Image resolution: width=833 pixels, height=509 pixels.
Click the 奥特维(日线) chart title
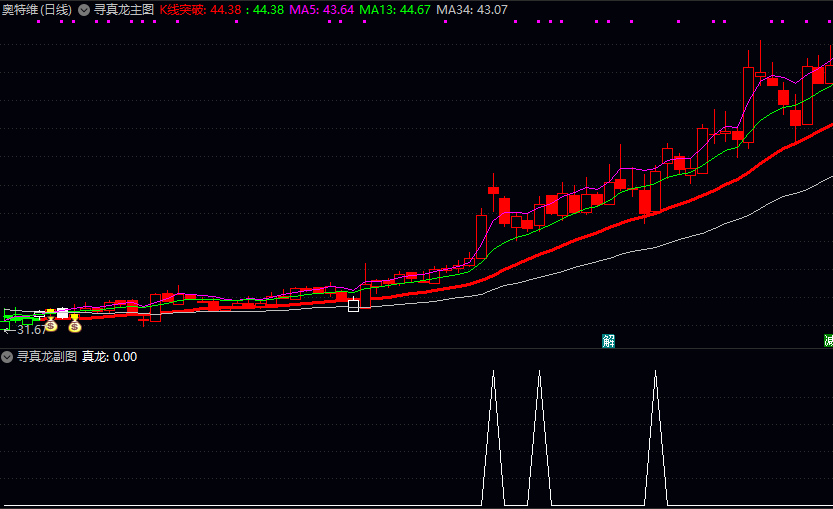tap(36, 10)
